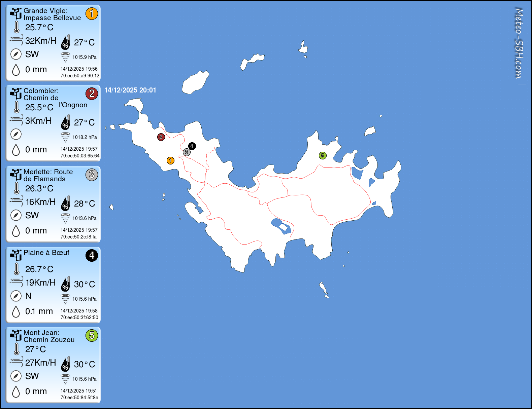The width and height of the screenshot is (532, 409).
Task: Click the gray number 3 badge in Merlette card
Action: click(92, 175)
